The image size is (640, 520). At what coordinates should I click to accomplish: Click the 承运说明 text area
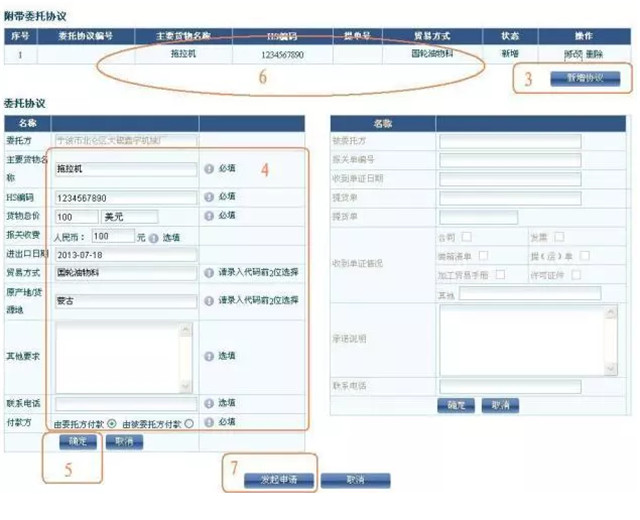tap(530, 339)
